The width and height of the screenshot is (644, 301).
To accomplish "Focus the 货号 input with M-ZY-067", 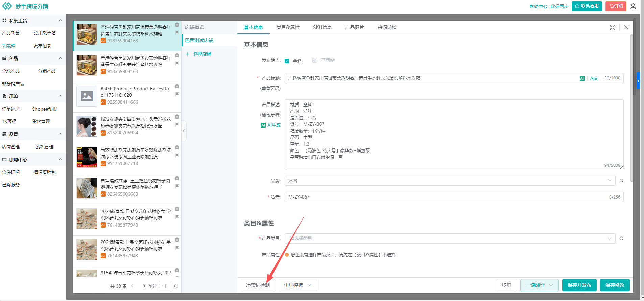I will [x=454, y=197].
